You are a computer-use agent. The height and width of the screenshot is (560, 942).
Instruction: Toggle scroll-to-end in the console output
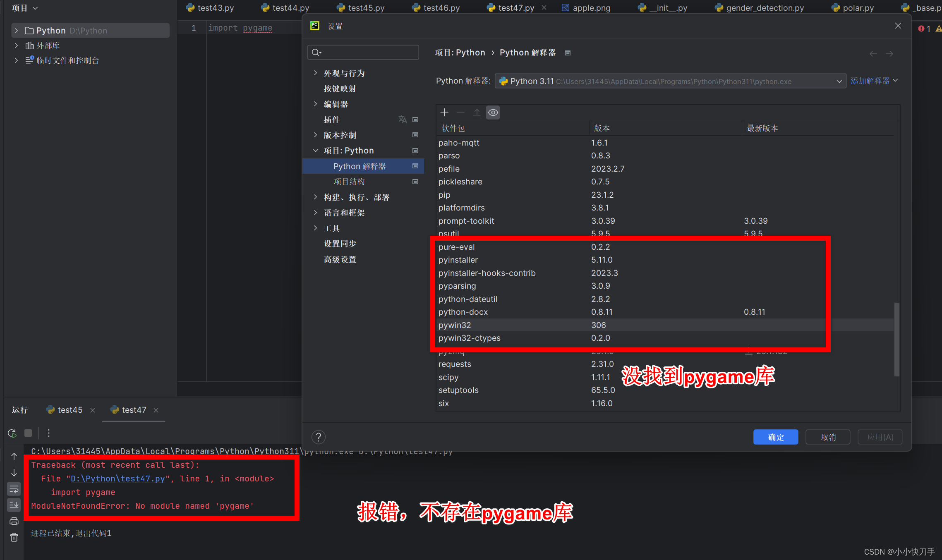(x=14, y=505)
